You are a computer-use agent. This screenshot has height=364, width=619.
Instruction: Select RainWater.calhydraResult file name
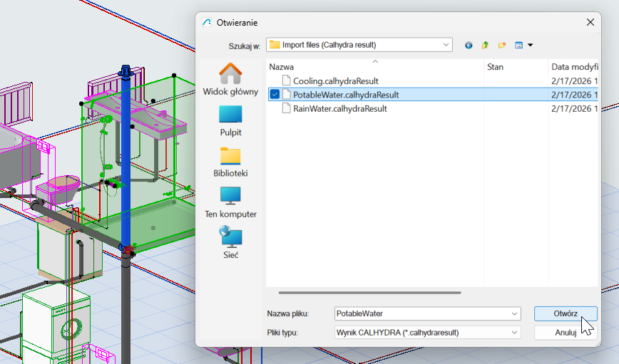tap(340, 109)
